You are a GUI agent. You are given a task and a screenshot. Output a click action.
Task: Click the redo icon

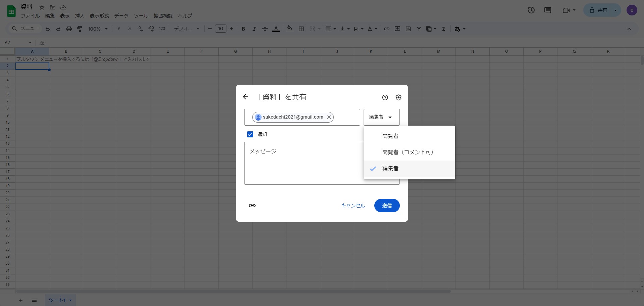tap(58, 29)
